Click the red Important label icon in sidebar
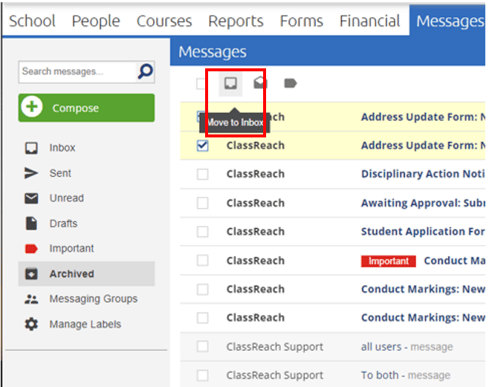 (x=31, y=249)
